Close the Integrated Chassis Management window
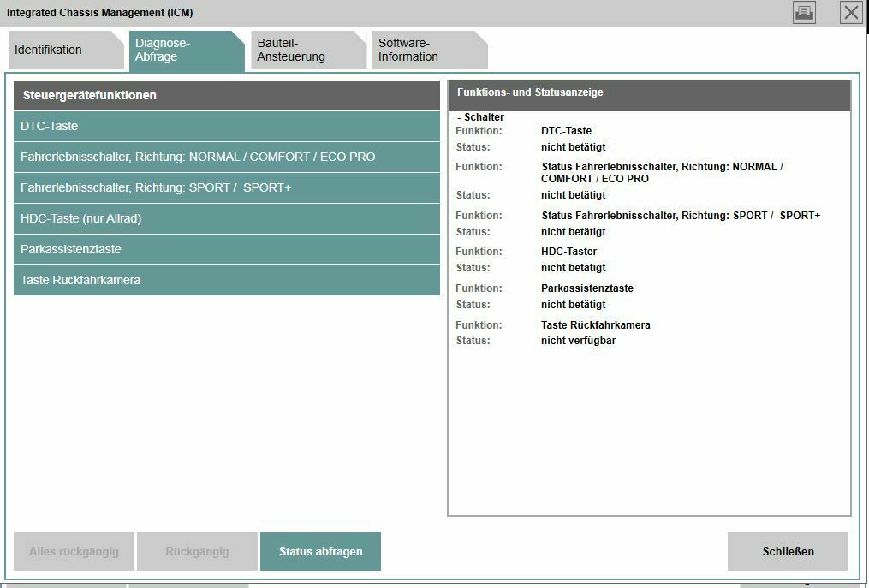 pos(850,12)
